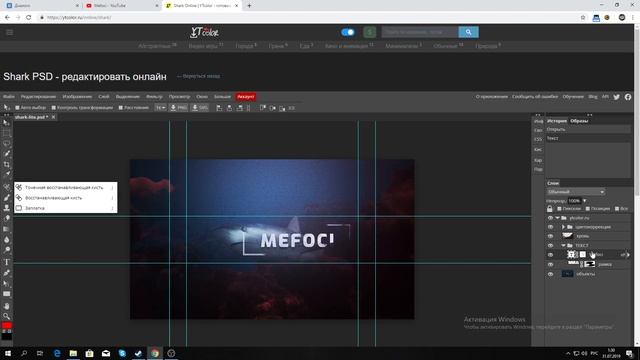Click the Вернуться назад link
The image size is (640, 360).
pyautogui.click(x=198, y=76)
